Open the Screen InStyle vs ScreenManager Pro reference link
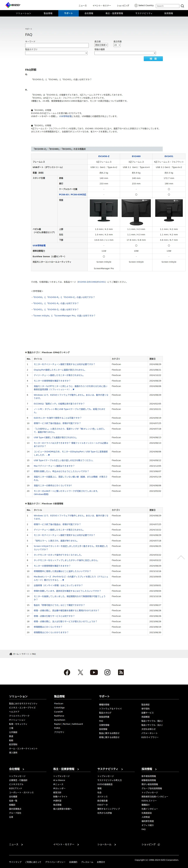The width and height of the screenshot is (188, 868). coord(64,316)
